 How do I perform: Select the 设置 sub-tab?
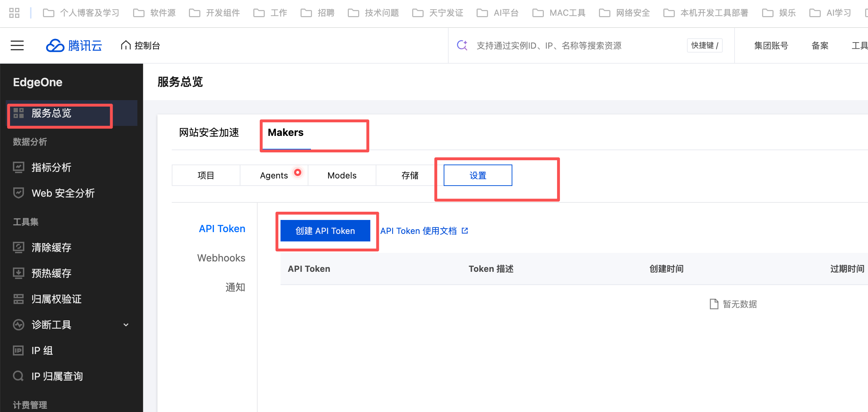[478, 175]
